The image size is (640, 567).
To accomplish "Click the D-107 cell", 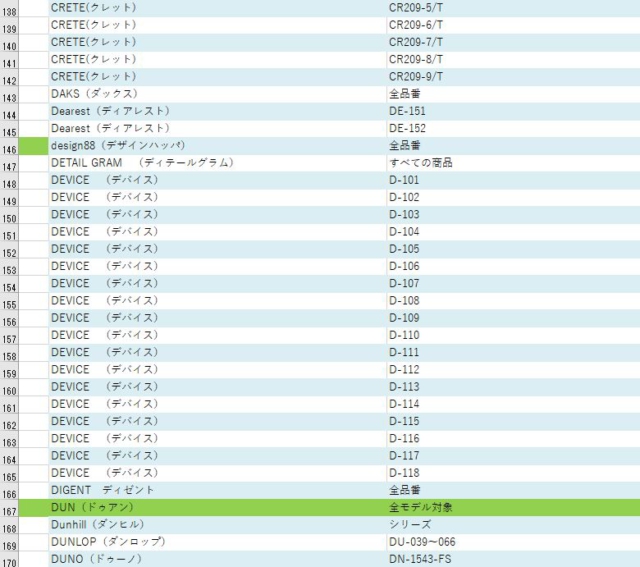I will 513,283.
